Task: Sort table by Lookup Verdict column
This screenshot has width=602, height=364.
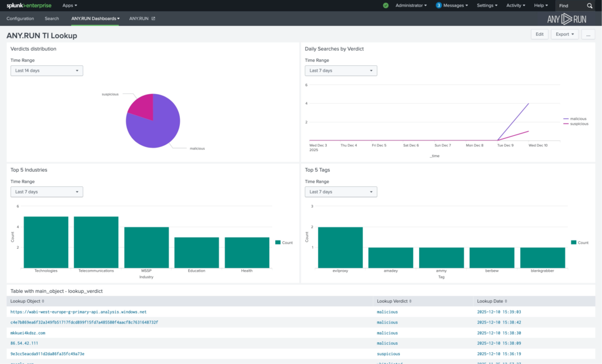Action: pos(394,301)
